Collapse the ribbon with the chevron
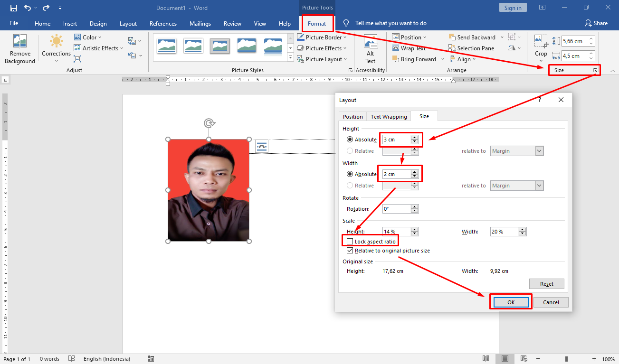The width and height of the screenshot is (619, 364). tap(612, 71)
